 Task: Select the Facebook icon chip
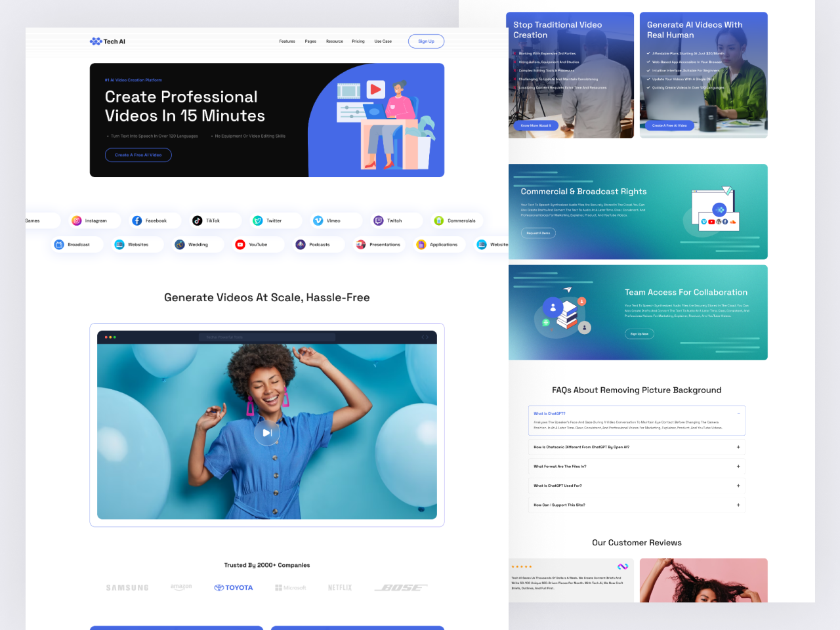pyautogui.click(x=154, y=220)
